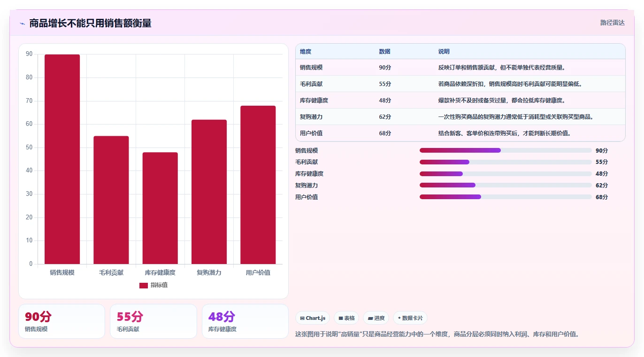Click the 数据 table column header
The width and height of the screenshot is (644, 357).
pyautogui.click(x=384, y=52)
